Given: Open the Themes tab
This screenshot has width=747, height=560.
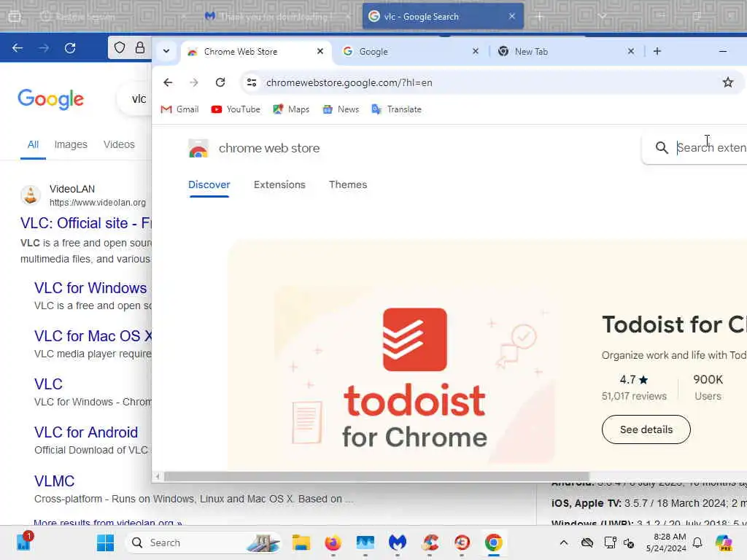Looking at the screenshot, I should coord(348,184).
